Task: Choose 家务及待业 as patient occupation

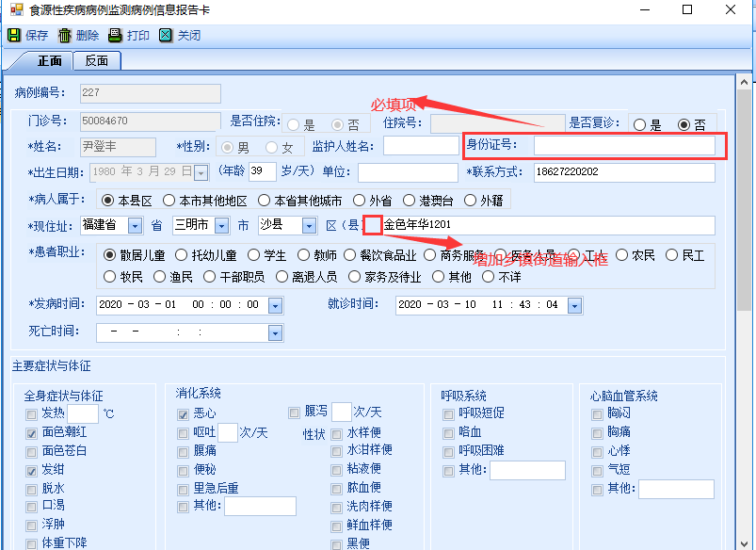Action: (x=354, y=277)
